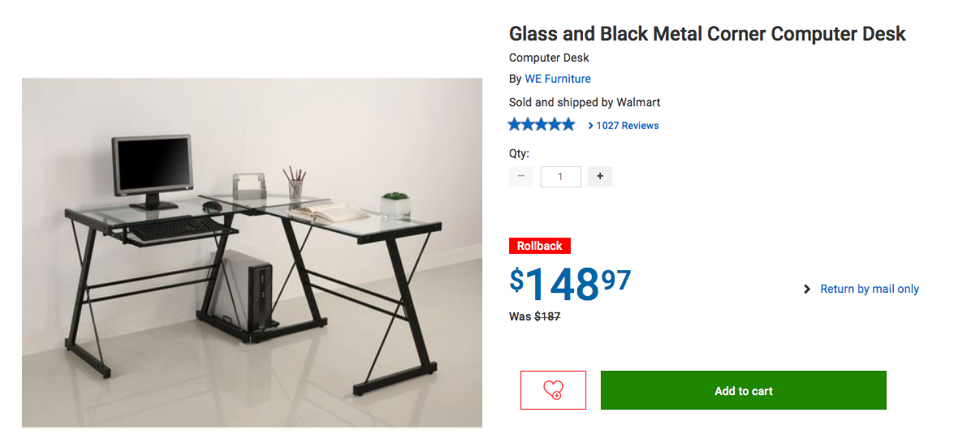Screen dimensions: 980x447
Task: Click the Glass and Black Metal product title
Action: (707, 34)
